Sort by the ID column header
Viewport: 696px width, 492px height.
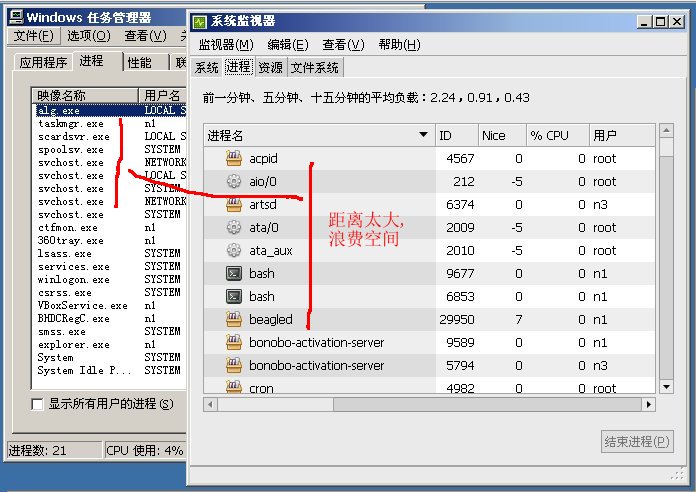(457, 135)
